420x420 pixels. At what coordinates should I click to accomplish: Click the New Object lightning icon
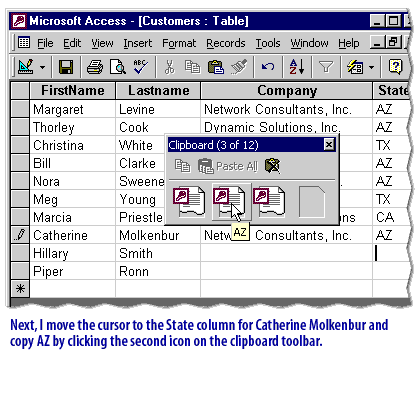coord(355,67)
